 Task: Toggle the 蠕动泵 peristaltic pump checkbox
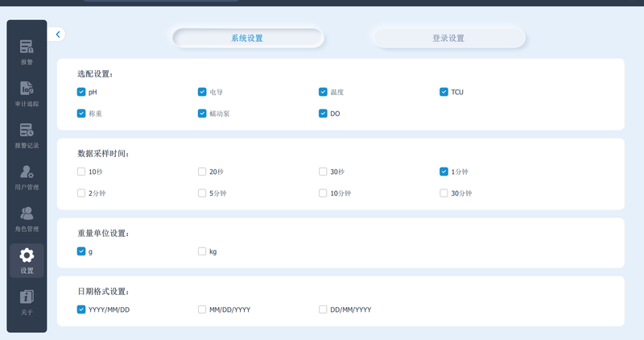coord(202,114)
